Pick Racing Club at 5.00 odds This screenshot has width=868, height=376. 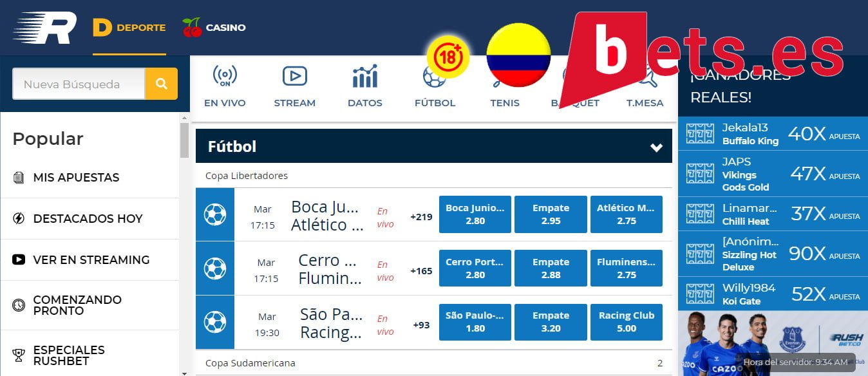coord(626,322)
